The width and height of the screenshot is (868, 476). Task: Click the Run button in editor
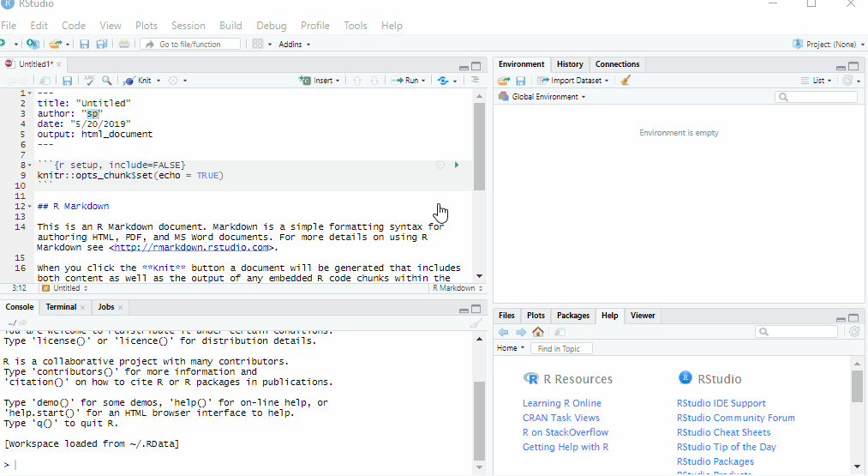click(x=404, y=81)
